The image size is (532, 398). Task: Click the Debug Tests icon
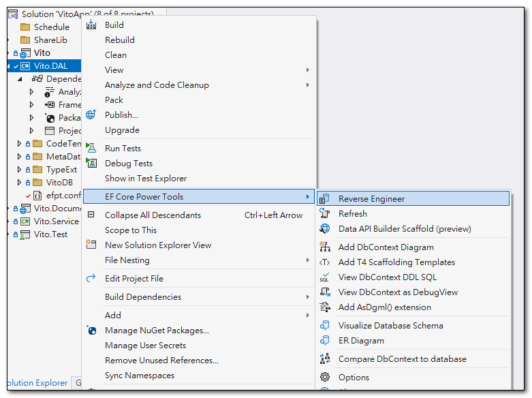91,163
